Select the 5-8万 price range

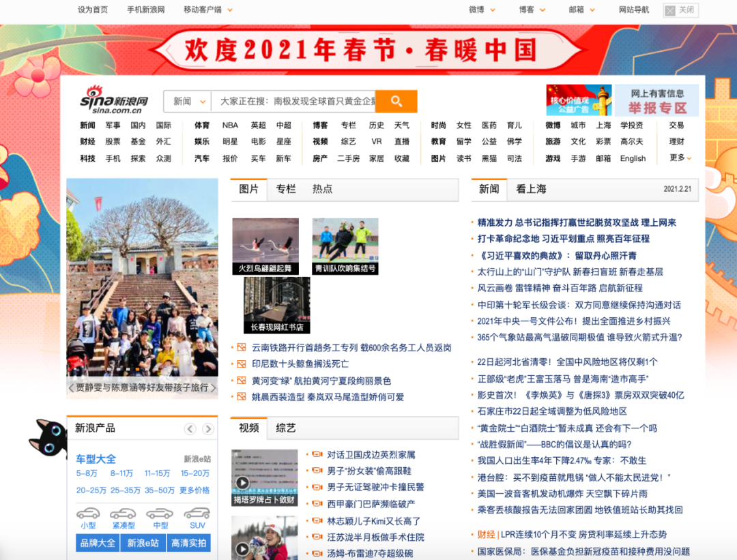(87, 473)
